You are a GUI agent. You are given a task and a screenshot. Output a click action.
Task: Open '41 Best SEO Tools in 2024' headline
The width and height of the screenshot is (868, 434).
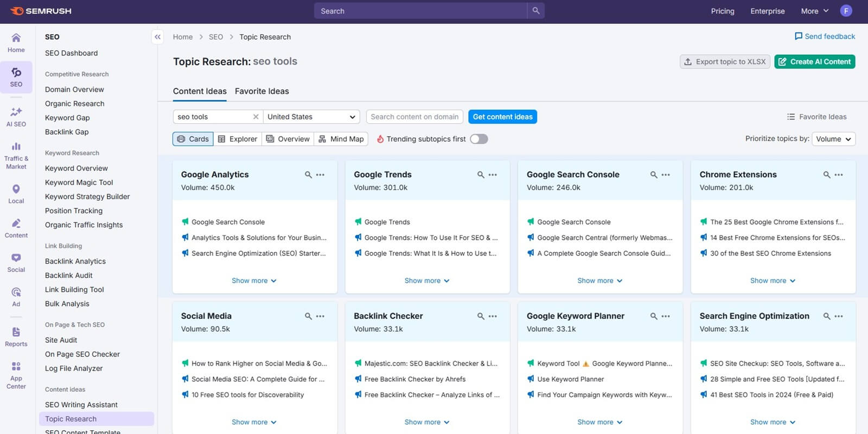pyautogui.click(x=771, y=395)
